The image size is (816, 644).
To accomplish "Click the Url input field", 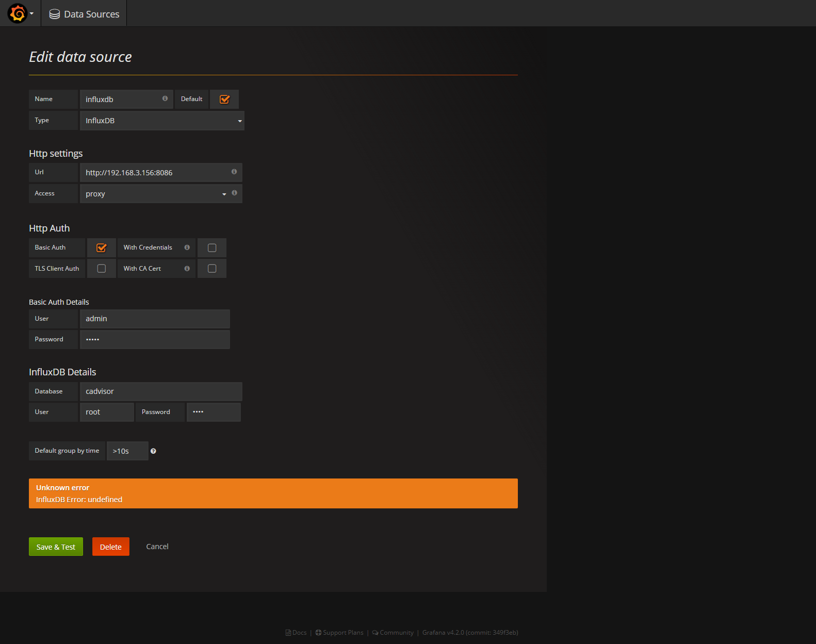I will pos(161,173).
